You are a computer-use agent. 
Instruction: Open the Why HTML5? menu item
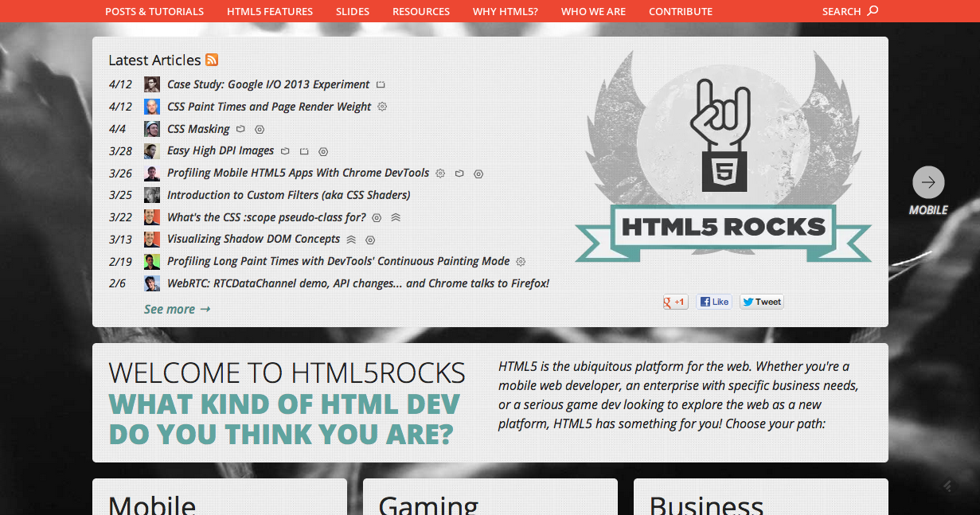[506, 11]
